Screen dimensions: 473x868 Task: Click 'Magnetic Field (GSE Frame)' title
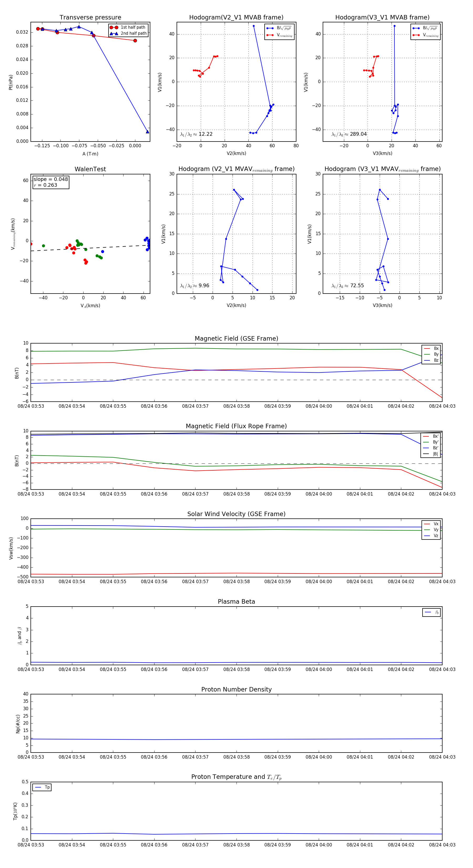point(236,339)
